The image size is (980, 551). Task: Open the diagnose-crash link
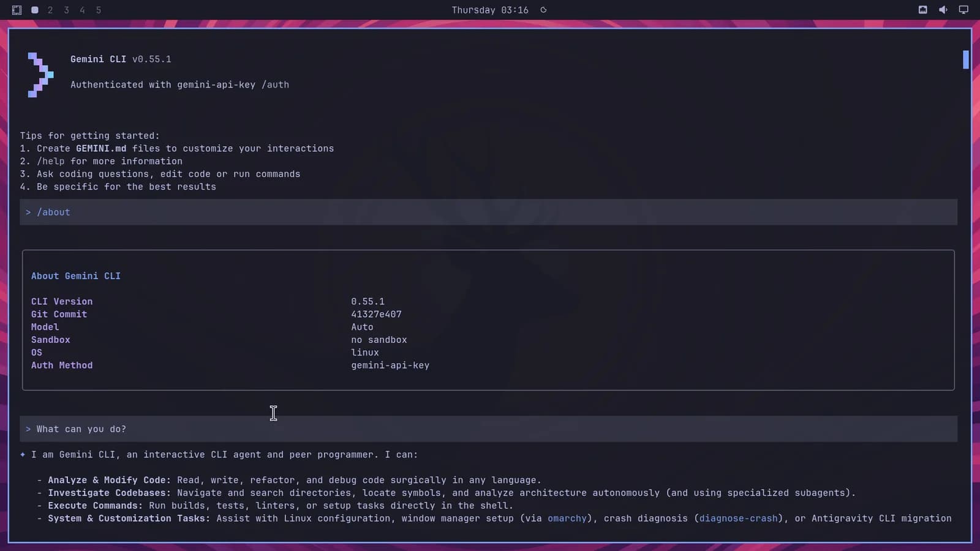coord(739,519)
